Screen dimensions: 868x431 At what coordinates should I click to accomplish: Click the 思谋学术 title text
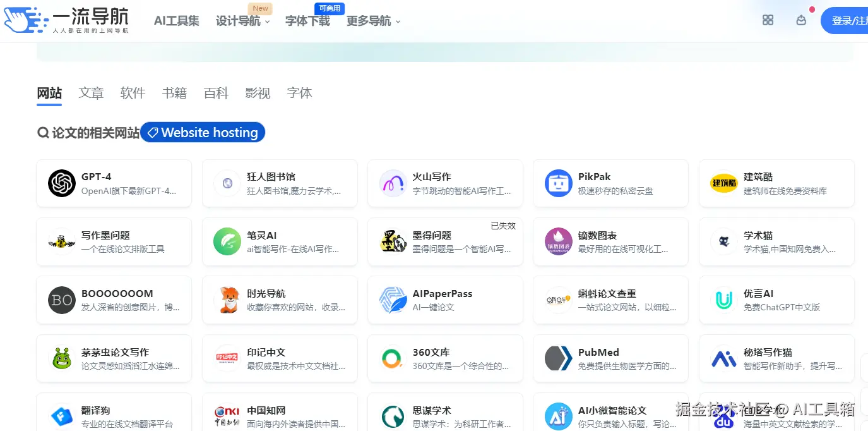click(432, 410)
